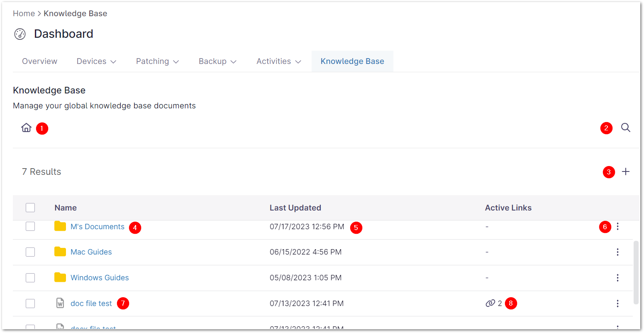Open search with the magnifying glass icon

(625, 128)
